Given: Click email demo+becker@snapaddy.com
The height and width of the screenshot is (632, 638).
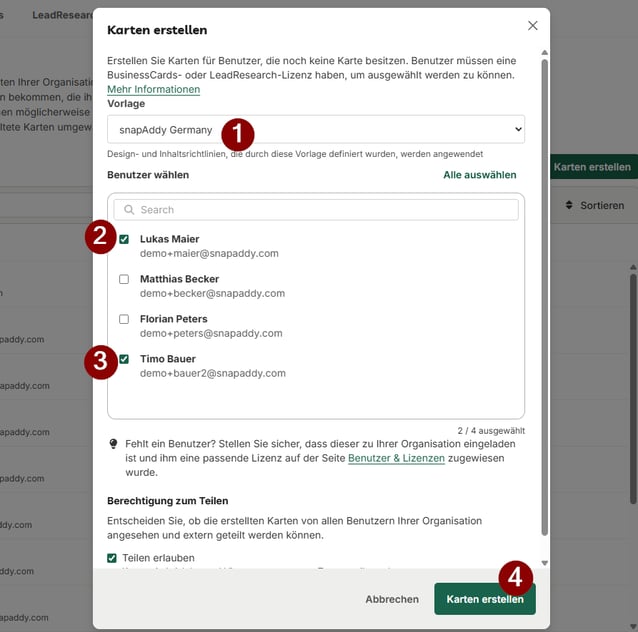Looking at the screenshot, I should click(x=212, y=293).
